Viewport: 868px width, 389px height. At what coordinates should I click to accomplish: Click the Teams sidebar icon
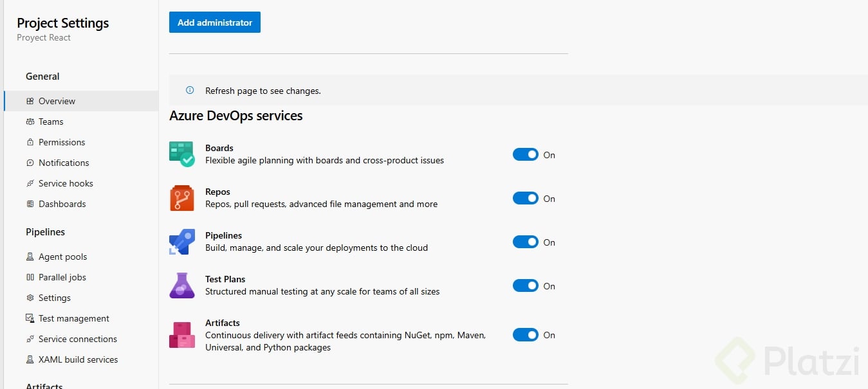(30, 122)
